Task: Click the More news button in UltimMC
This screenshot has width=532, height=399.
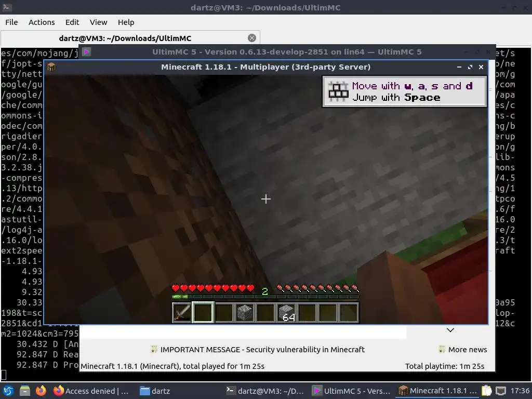Action: coord(463,350)
